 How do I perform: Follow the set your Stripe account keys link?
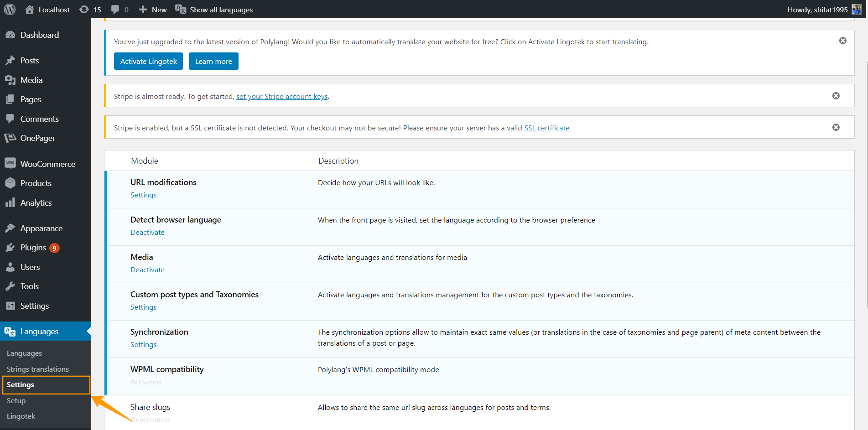click(282, 97)
